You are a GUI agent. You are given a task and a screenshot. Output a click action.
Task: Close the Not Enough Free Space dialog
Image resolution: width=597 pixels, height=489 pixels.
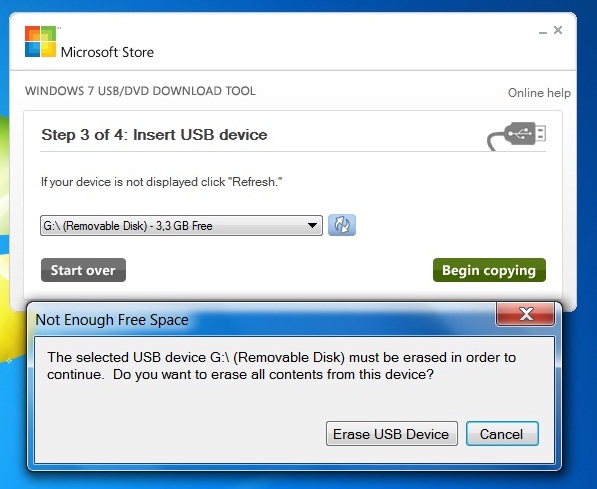525,314
